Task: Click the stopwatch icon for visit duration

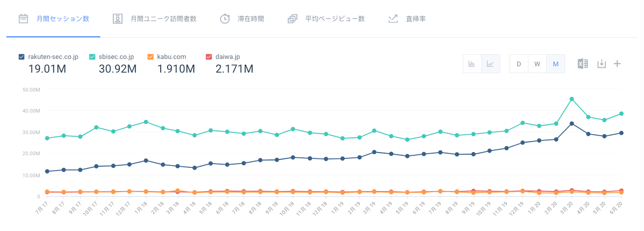Action: pyautogui.click(x=225, y=19)
